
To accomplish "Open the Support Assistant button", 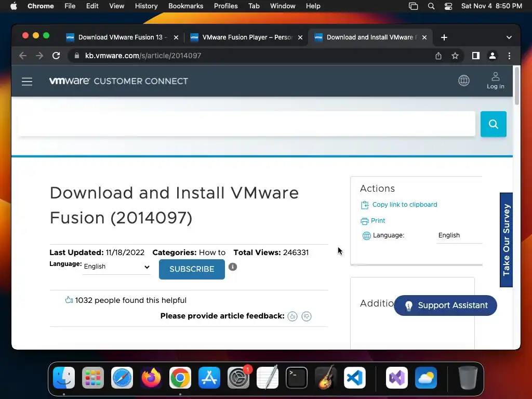I will point(445,305).
